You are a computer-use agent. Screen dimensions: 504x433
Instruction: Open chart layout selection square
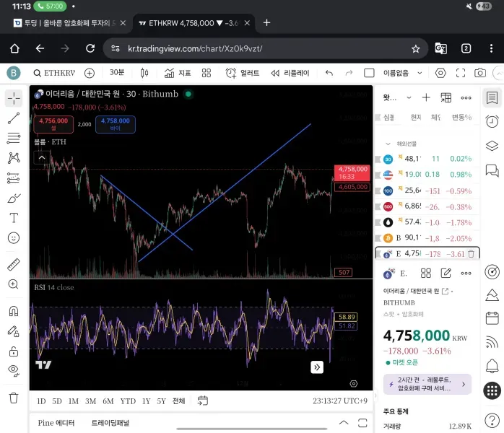[x=369, y=73]
